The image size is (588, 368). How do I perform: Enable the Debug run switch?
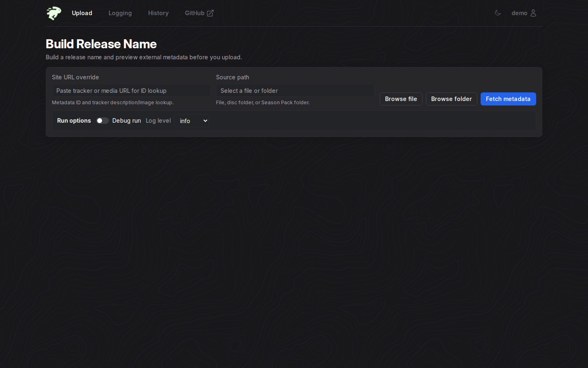tap(102, 121)
